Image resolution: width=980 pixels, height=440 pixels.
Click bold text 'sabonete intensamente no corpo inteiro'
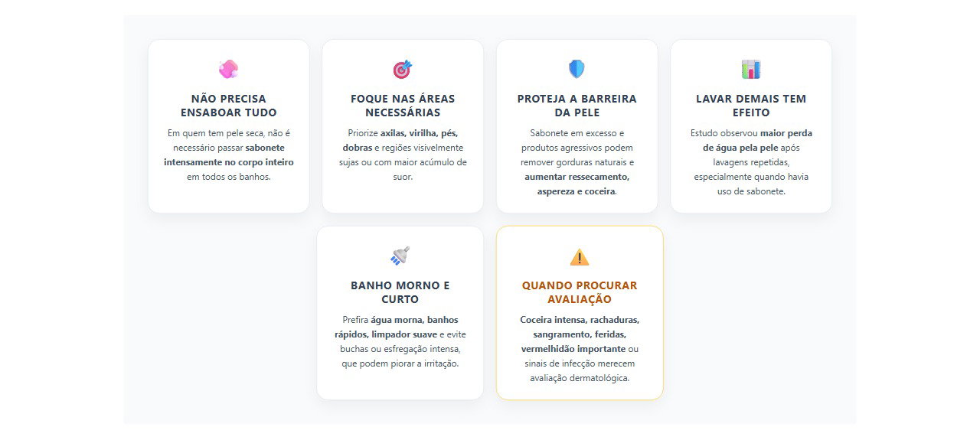[229, 155]
